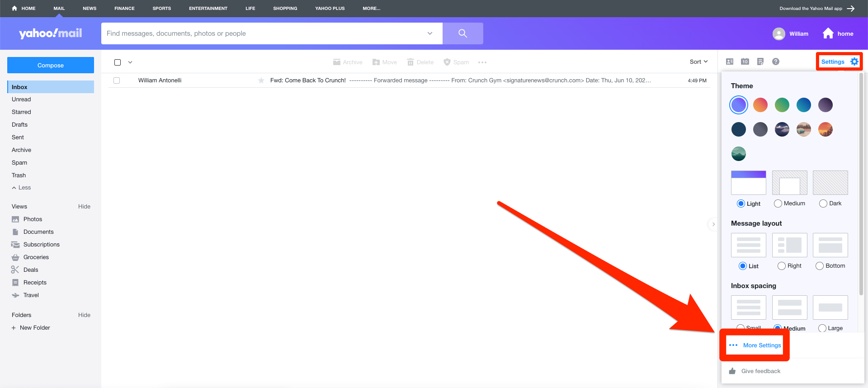Hide the Folders section
Image resolution: width=868 pixels, height=388 pixels.
[x=84, y=315]
